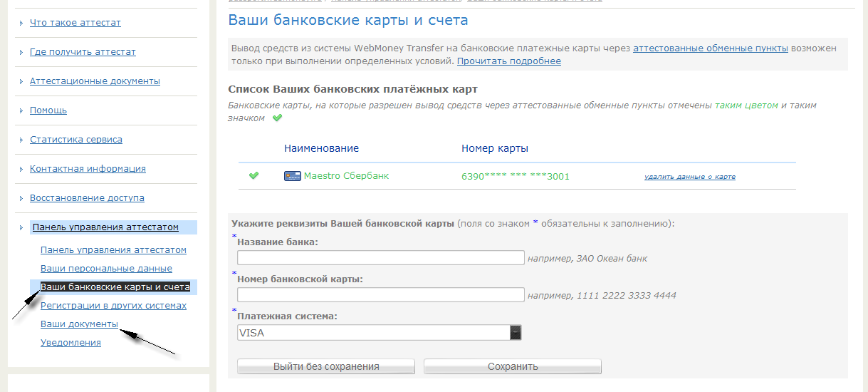
Task: Click into Номер банковской карты field
Action: 380,295
